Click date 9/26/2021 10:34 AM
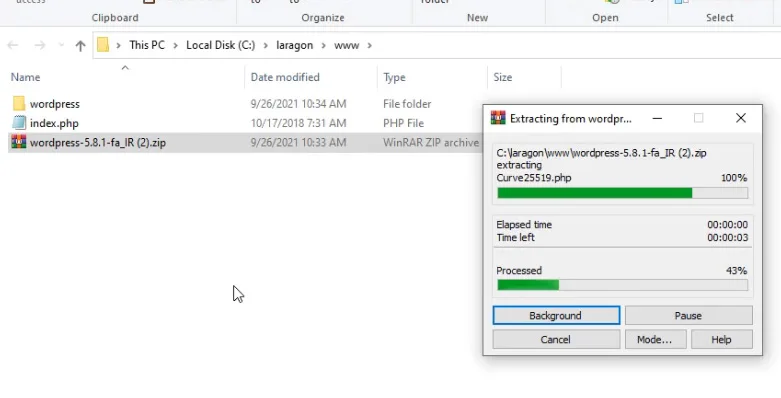781x398 pixels. pos(298,104)
